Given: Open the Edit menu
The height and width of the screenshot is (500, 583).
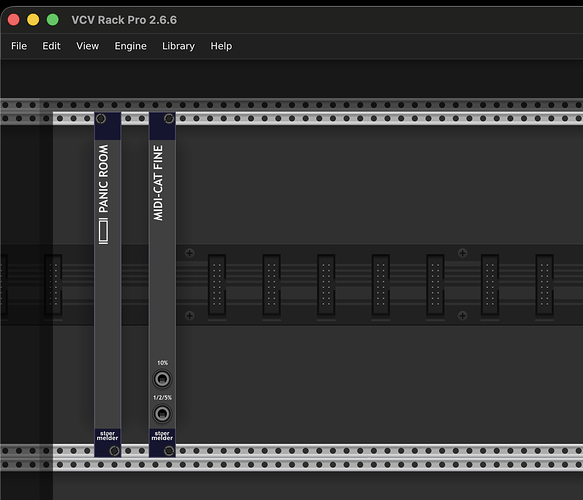Looking at the screenshot, I should [51, 46].
